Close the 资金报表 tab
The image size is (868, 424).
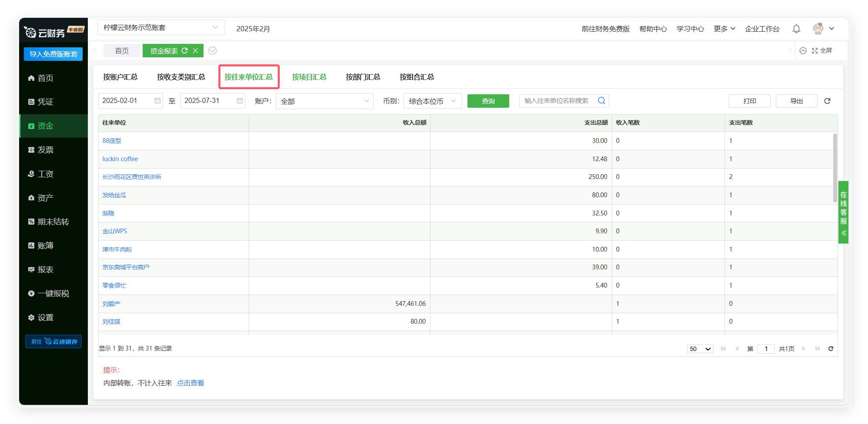coord(196,51)
